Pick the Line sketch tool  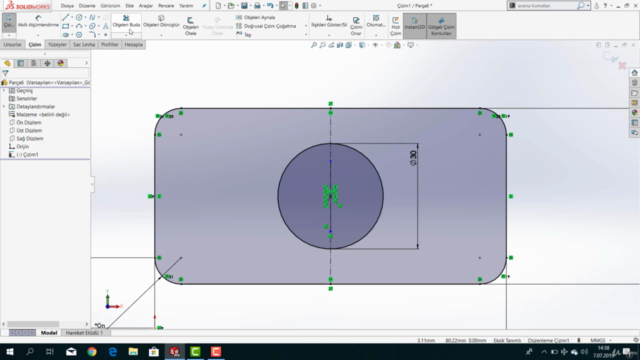pos(65,17)
